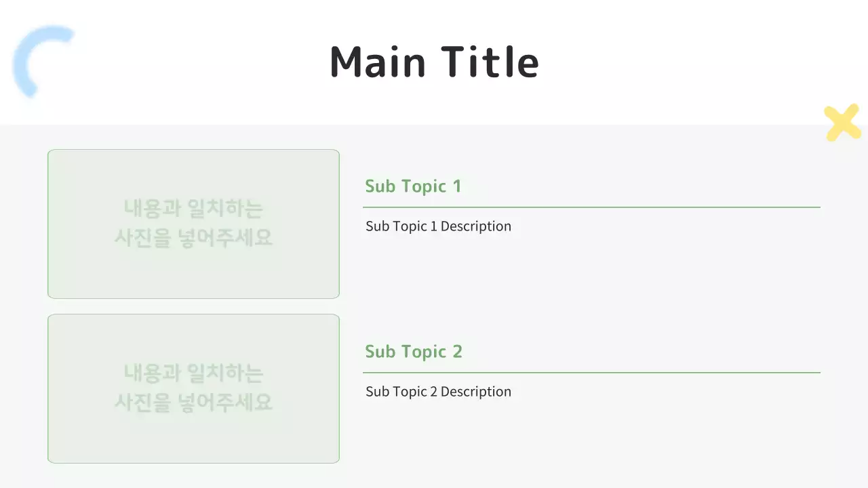Click the Sub Topic 2 Description text
The height and width of the screenshot is (488, 868).
point(438,392)
